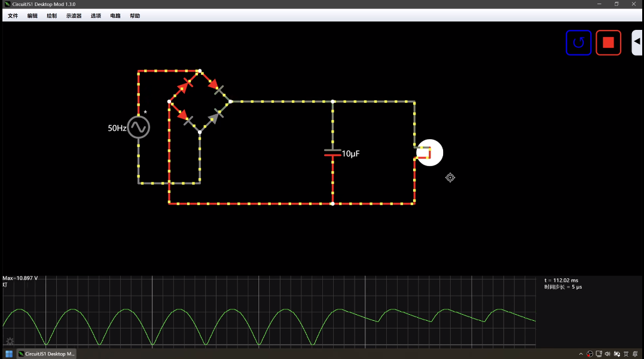Open the 帮助 menu

135,16
